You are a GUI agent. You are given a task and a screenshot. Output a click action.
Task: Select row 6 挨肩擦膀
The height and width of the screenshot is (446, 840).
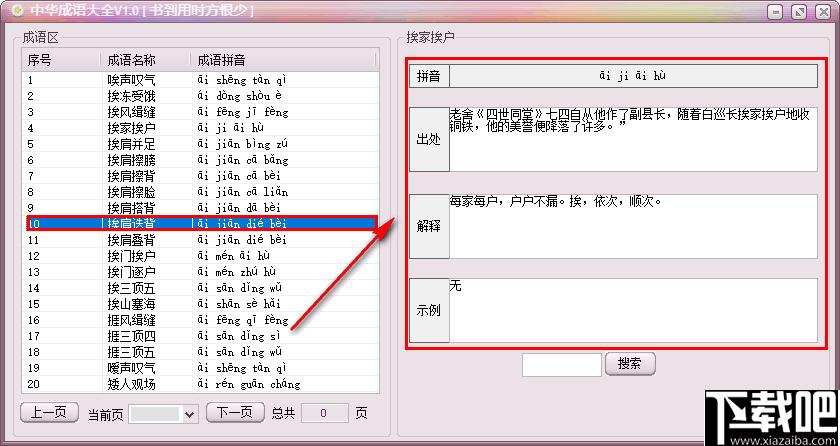[x=200, y=160]
